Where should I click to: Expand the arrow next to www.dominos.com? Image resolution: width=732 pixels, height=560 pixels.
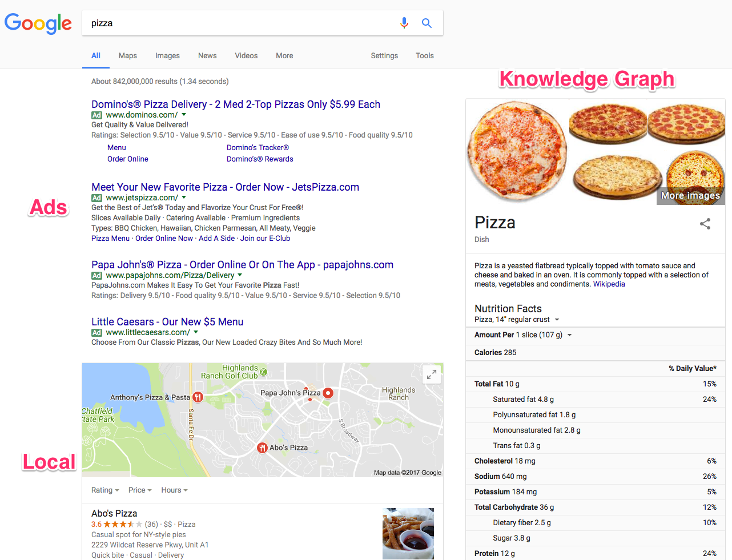pos(183,115)
